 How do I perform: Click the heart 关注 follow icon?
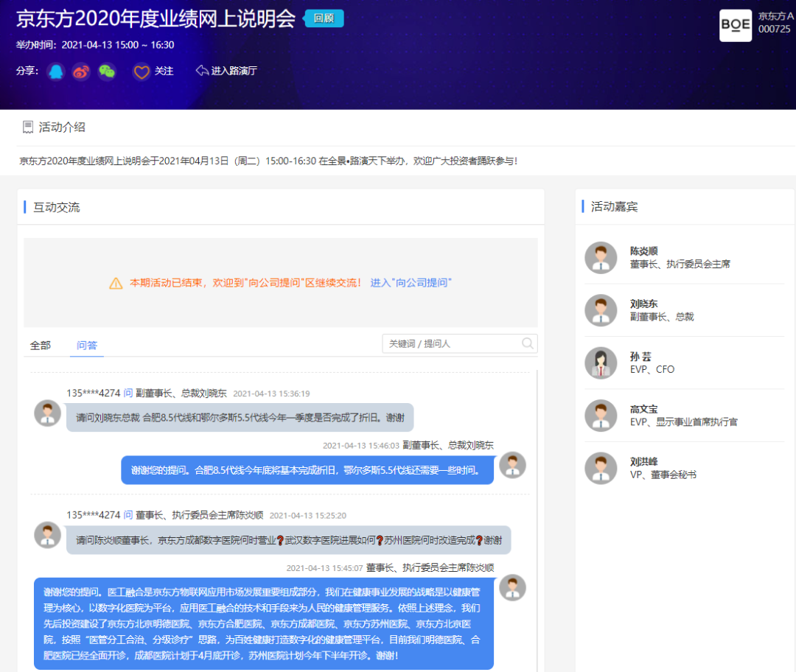click(x=141, y=71)
